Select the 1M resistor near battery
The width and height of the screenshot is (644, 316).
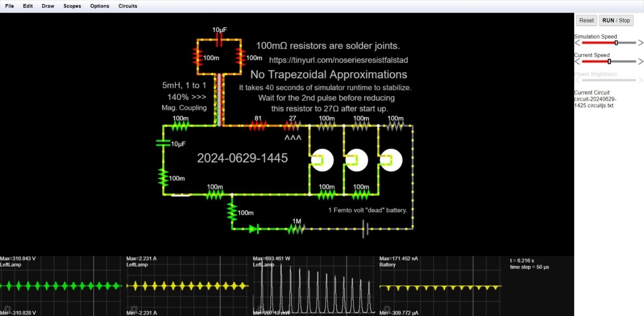click(296, 229)
